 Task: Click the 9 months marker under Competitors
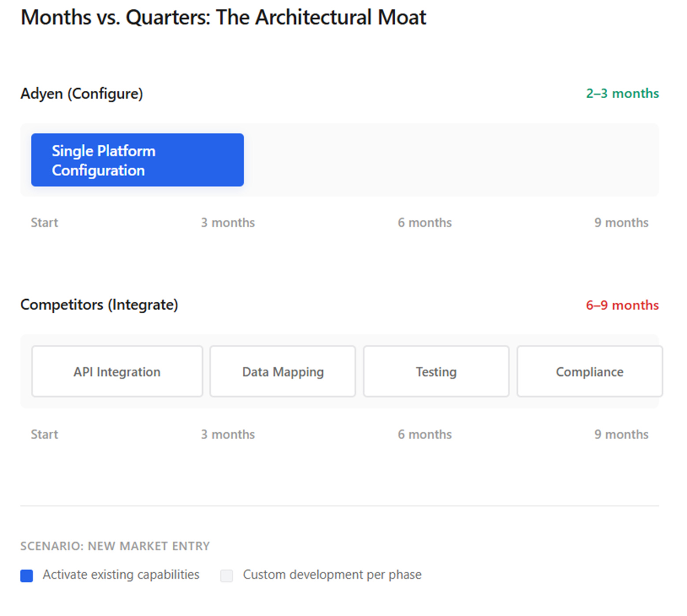pyautogui.click(x=621, y=434)
